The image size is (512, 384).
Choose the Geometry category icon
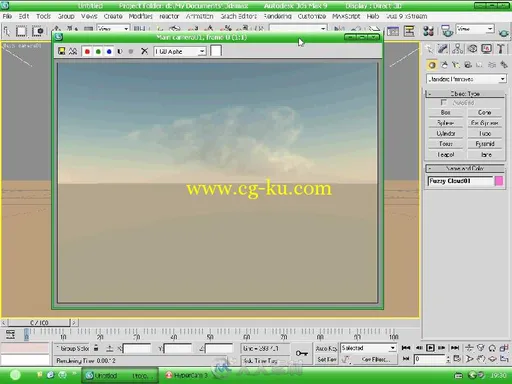tap(432, 65)
